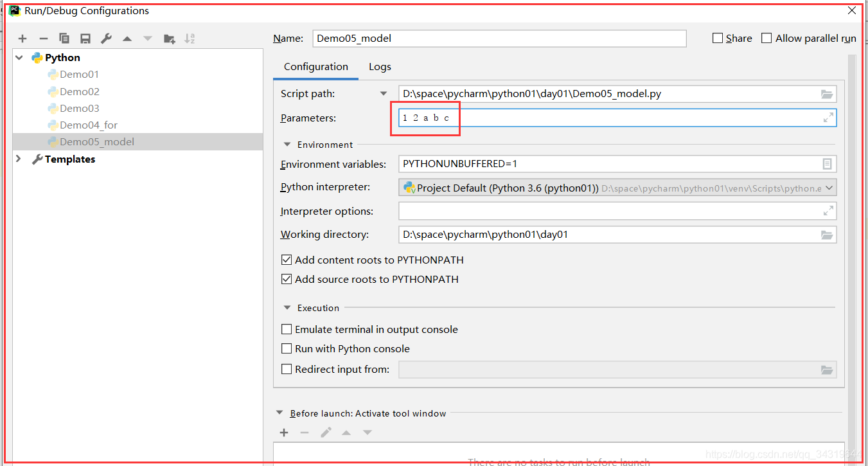Save configuration with floppy disk icon
Screen dimensions: 868x466
pos(85,39)
